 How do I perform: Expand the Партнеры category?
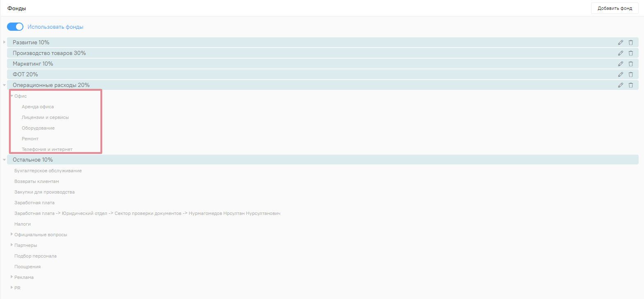pos(12,245)
